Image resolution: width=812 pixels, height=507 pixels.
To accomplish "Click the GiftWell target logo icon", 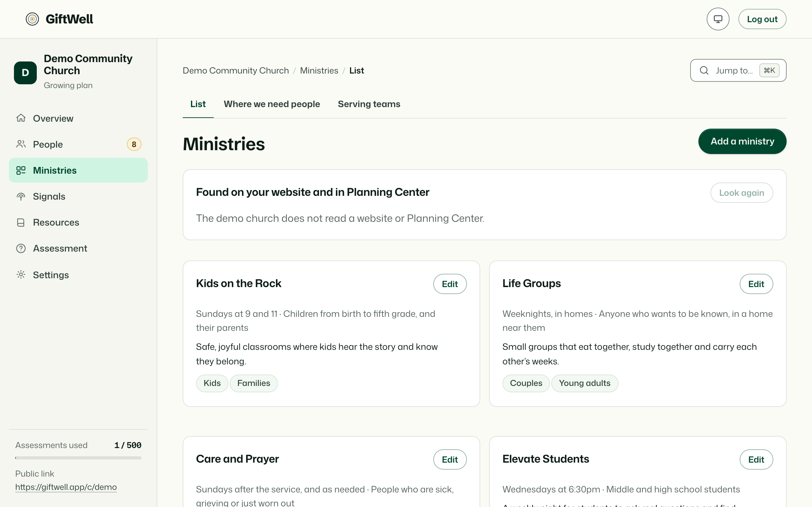I will point(32,19).
